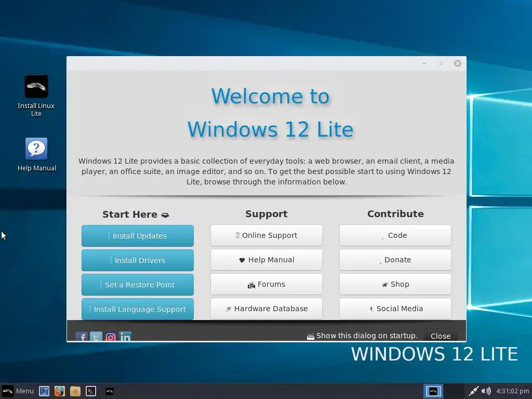Open the Install Linux Lite desktop icon
The image size is (532, 399).
36,96
